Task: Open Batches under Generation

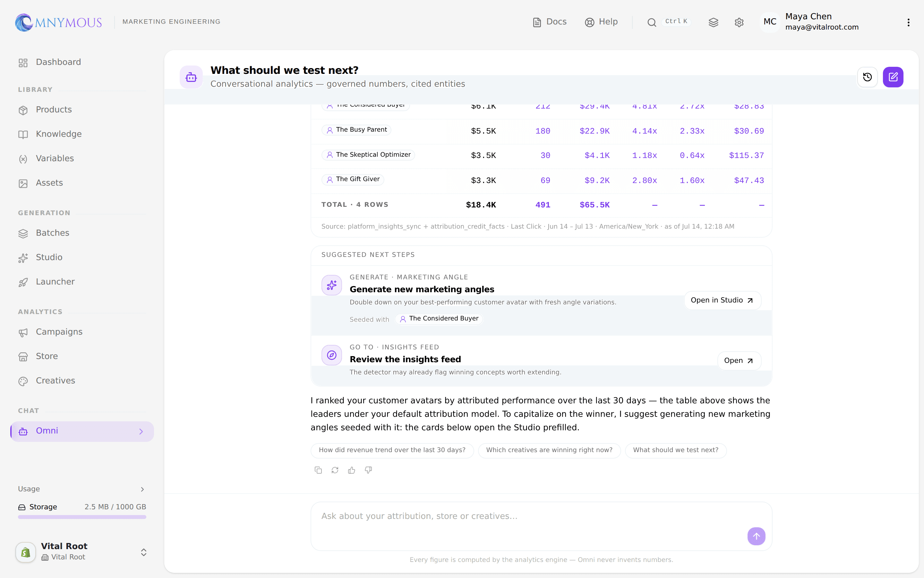Action: 82,233
